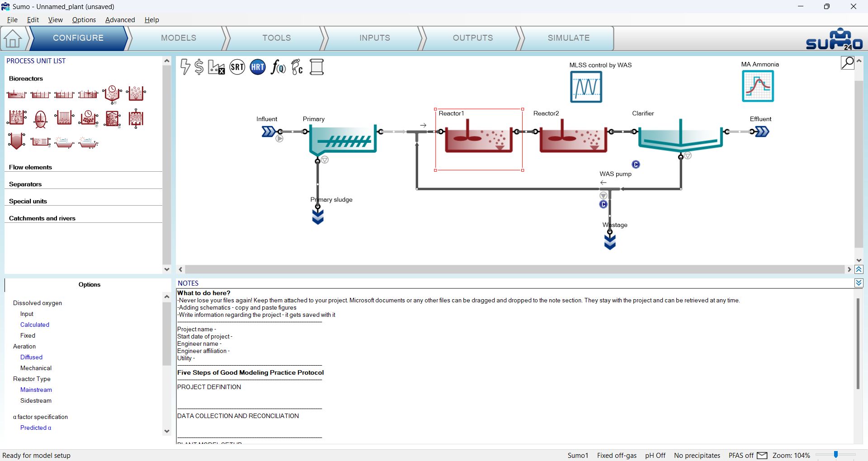Select Reactor1 on the canvas

(479, 136)
